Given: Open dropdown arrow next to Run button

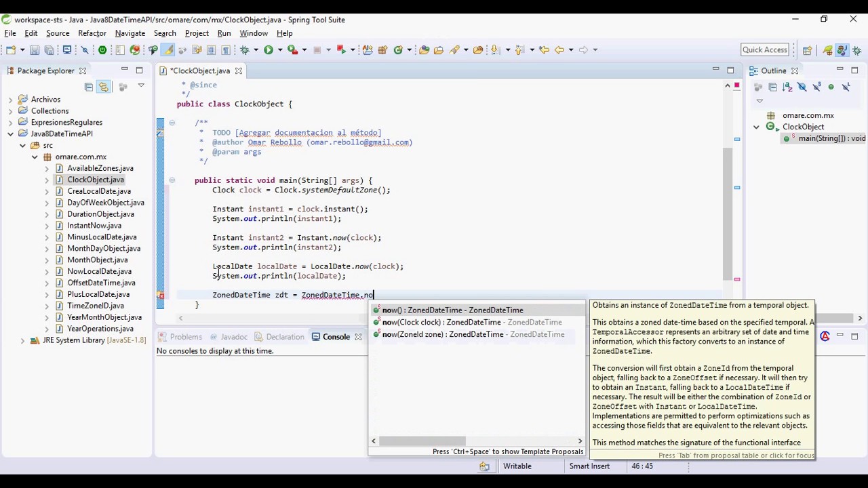Looking at the screenshot, I should [280, 49].
